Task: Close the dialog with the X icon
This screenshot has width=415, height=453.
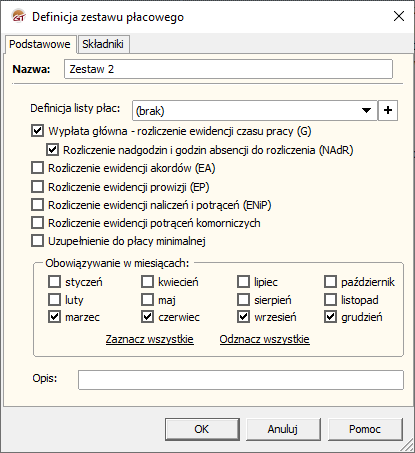Action: point(399,16)
